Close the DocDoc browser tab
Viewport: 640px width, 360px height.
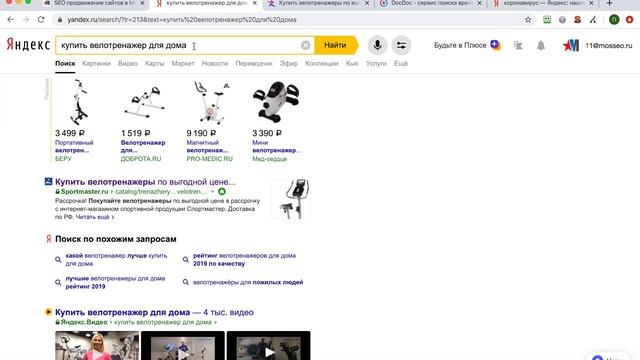(479, 3)
